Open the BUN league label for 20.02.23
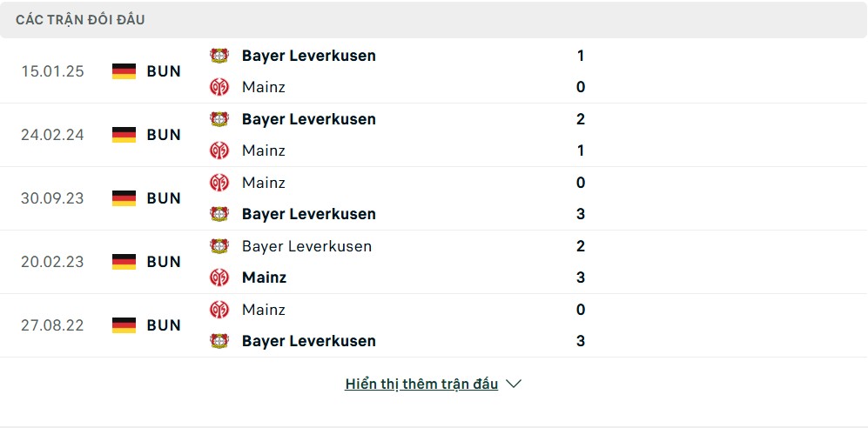868x428 pixels. pyautogui.click(x=164, y=262)
